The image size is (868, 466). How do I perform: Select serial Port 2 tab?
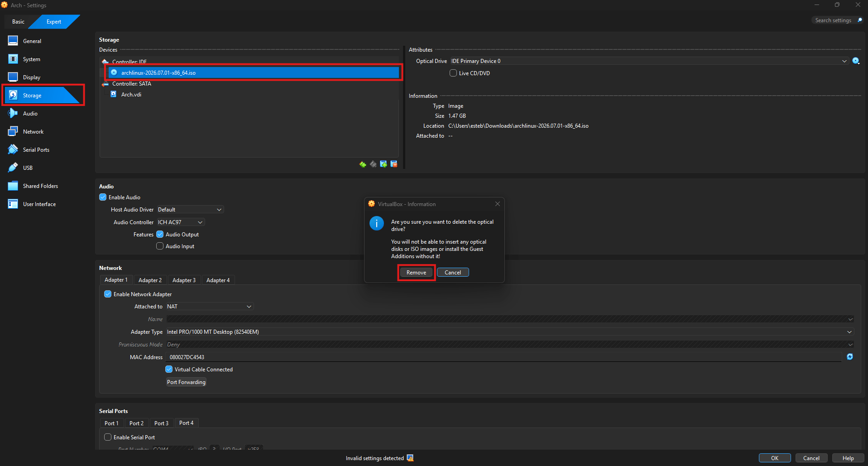(136, 423)
